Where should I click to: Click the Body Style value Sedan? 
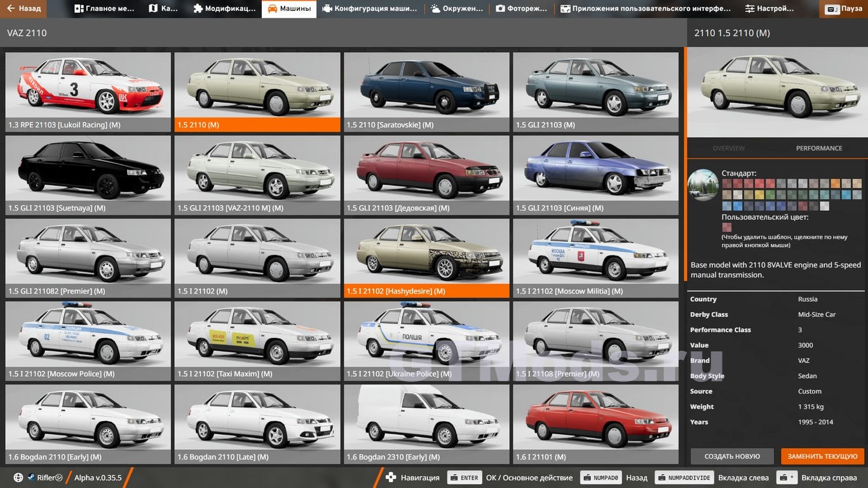coord(808,376)
